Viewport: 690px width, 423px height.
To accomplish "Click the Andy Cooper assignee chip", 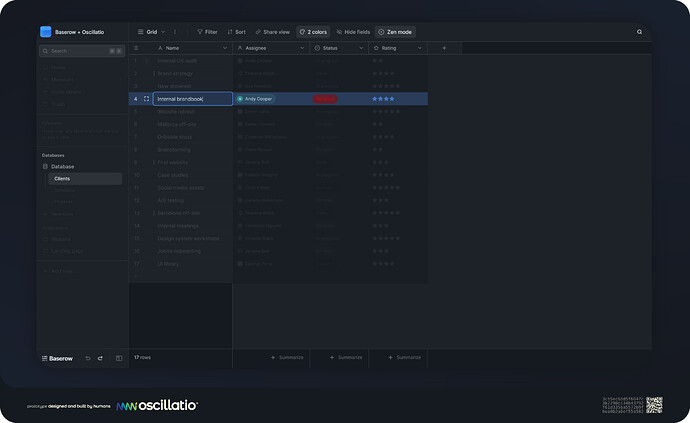I will pos(255,99).
